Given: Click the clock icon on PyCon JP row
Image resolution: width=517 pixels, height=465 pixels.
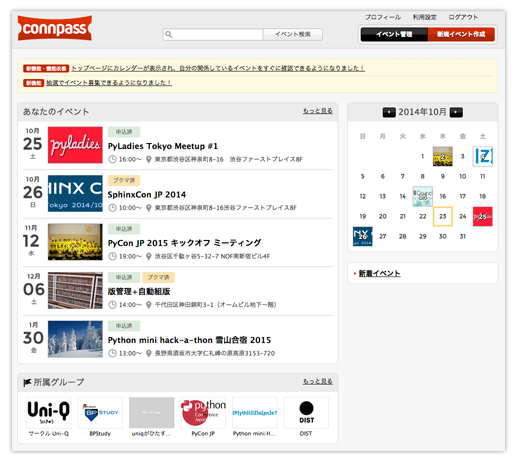Looking at the screenshot, I should [113, 256].
